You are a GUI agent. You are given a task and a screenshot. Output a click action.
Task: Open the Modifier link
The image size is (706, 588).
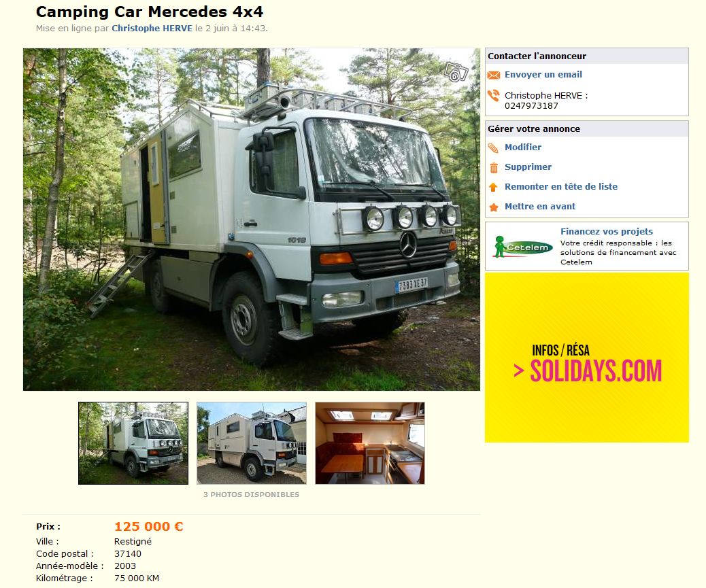(523, 147)
